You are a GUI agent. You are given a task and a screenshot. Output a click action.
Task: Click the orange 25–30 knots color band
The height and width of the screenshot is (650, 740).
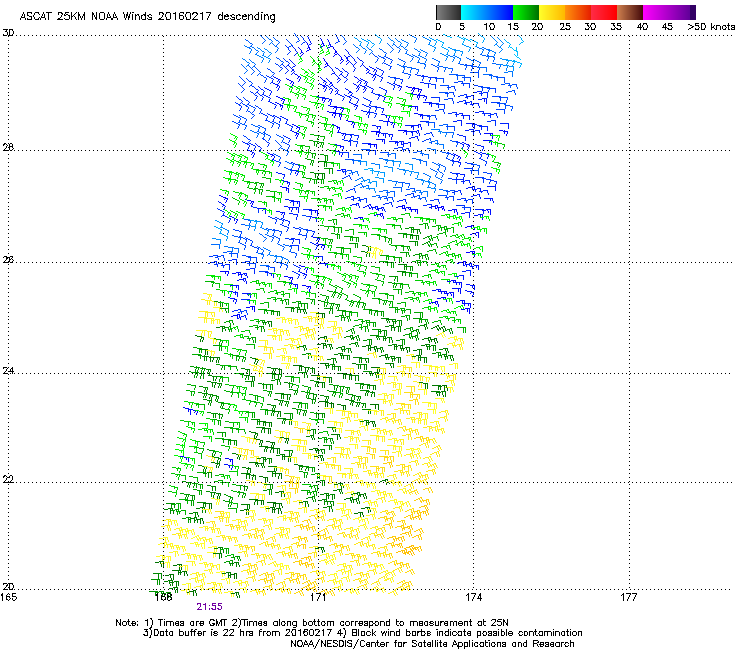(x=578, y=12)
